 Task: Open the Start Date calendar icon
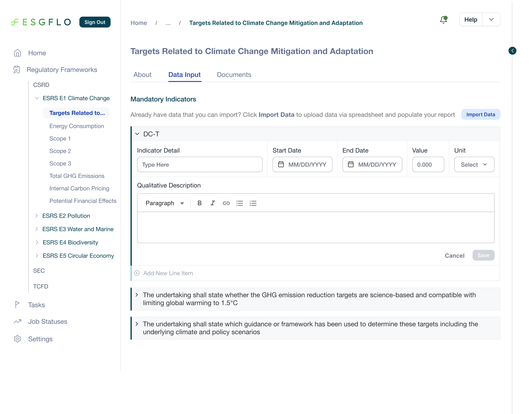(x=281, y=164)
